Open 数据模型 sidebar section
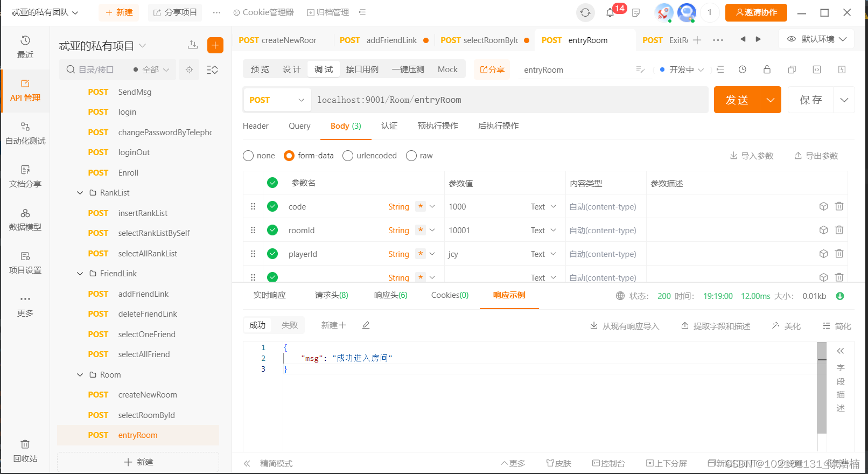 (x=25, y=219)
